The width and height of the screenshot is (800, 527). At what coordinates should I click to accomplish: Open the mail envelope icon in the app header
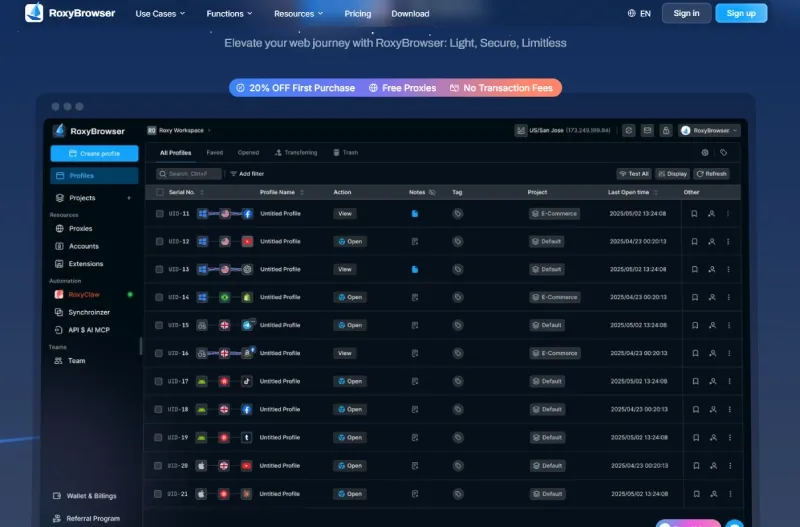[647, 131]
